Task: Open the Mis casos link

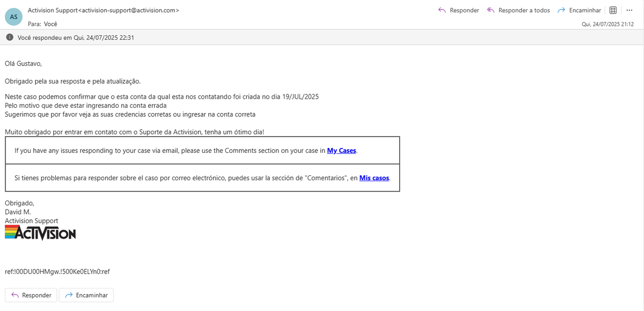Action: pyautogui.click(x=374, y=178)
